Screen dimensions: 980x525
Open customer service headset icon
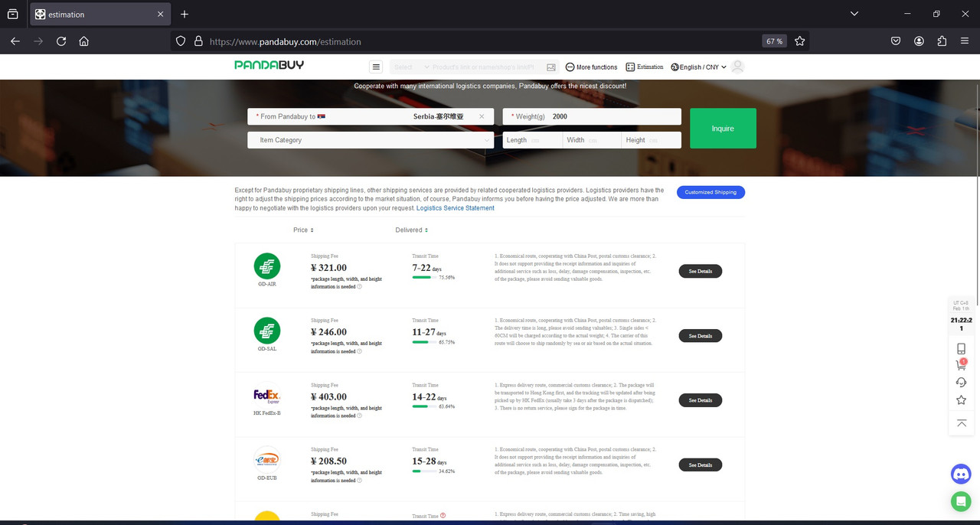point(961,383)
